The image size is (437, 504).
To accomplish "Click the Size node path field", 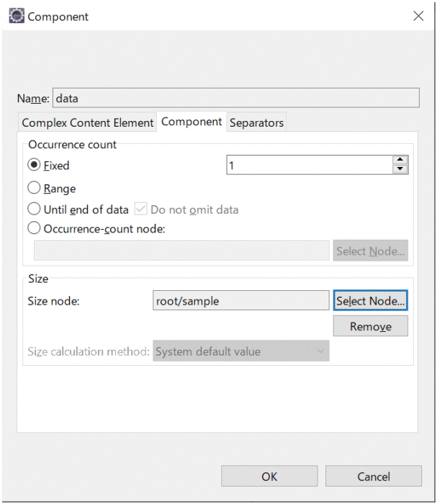I will tap(240, 301).
